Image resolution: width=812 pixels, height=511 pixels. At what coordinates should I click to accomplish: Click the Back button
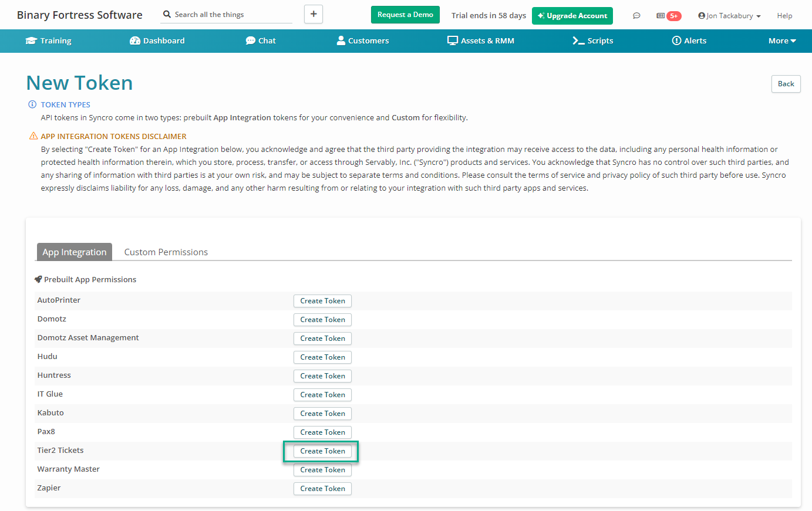(x=786, y=84)
